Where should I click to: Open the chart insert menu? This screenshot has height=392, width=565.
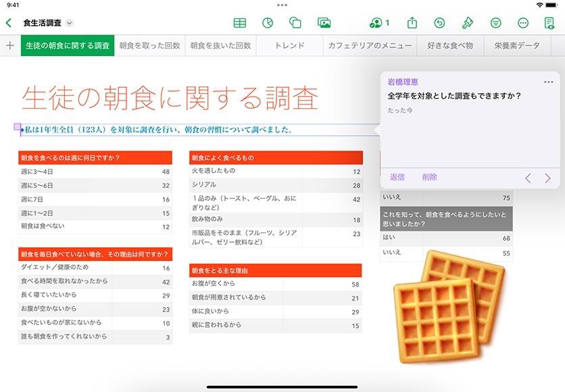[268, 23]
